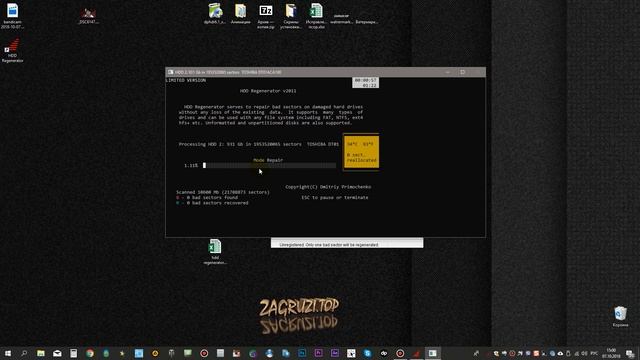Click the active console window taskbar button
Image resolution: width=640 pixels, height=360 pixels.
tap(433, 353)
